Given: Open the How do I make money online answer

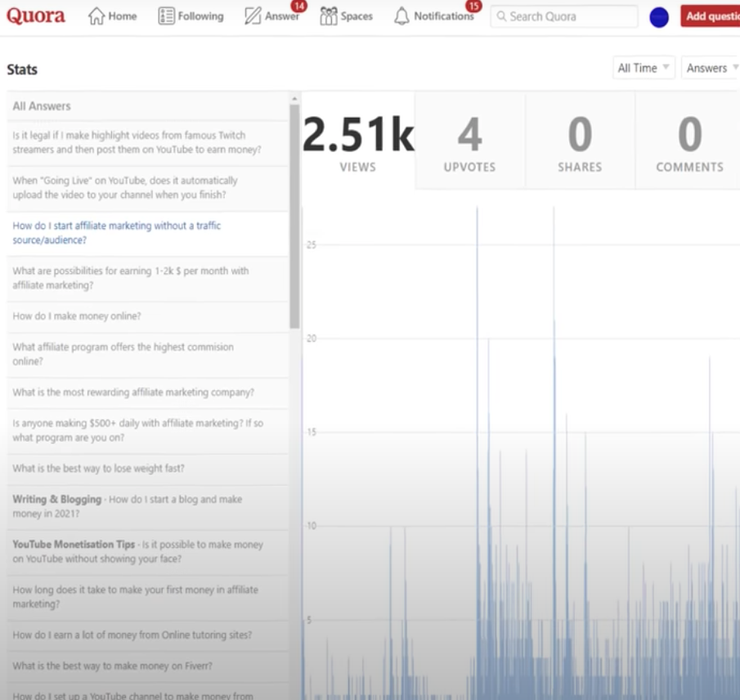Looking at the screenshot, I should 147,316.
